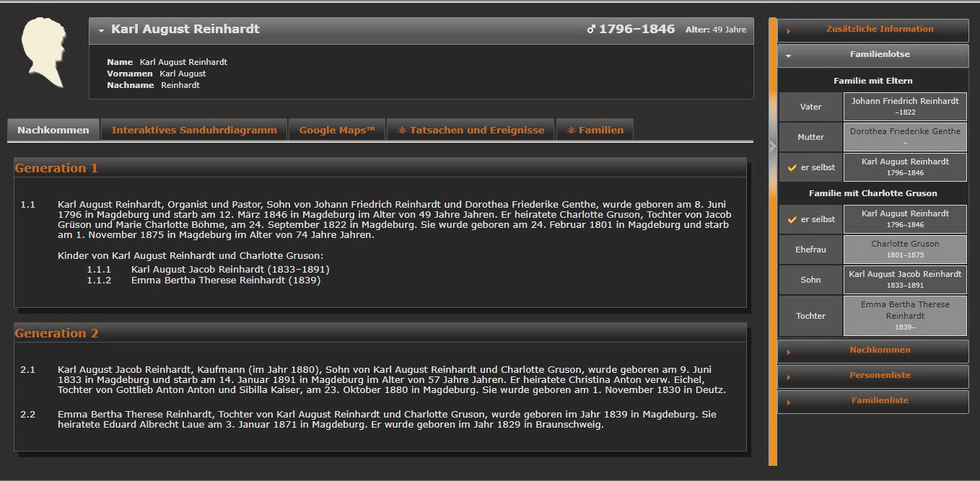Click the Vater label button
The width and height of the screenshot is (980, 481).
(x=810, y=107)
